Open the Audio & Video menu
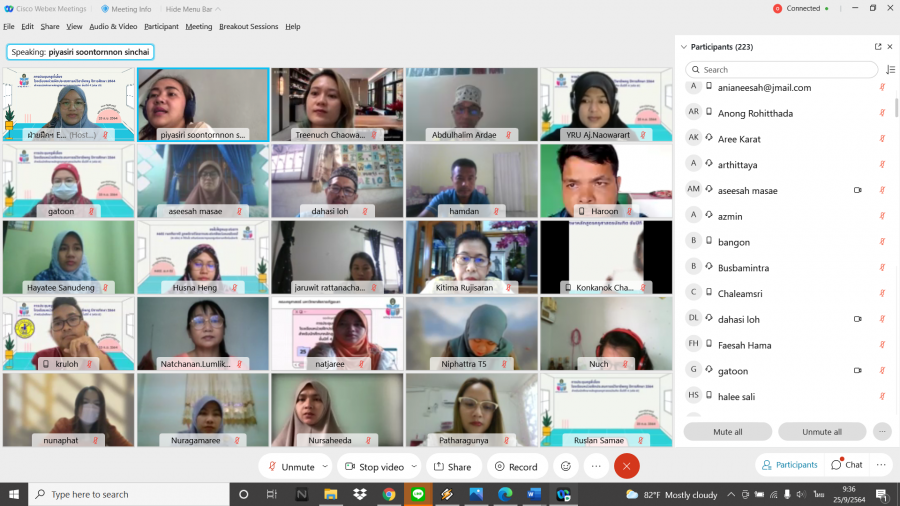900x506 pixels. click(x=113, y=27)
